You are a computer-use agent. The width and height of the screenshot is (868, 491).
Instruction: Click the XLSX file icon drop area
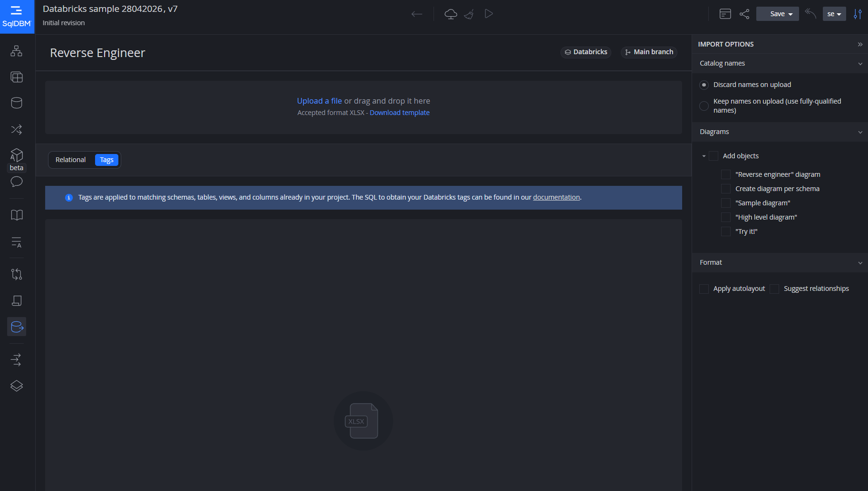click(x=364, y=421)
